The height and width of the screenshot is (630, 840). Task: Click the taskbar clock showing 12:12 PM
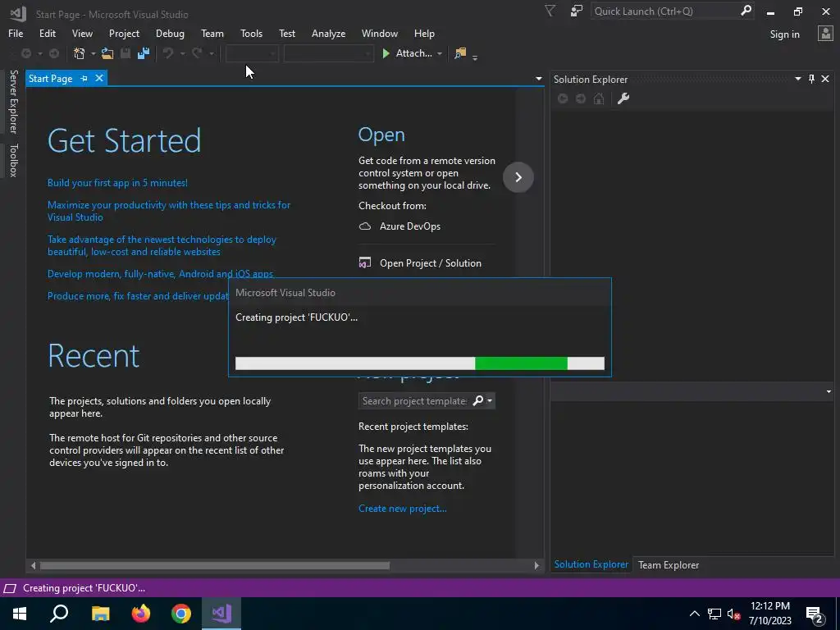click(769, 614)
